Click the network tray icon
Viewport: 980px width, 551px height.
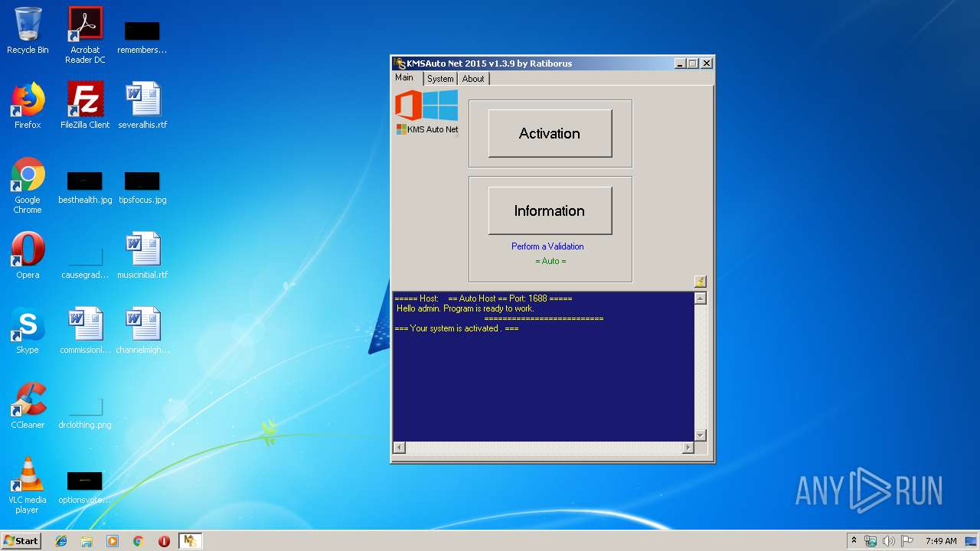(871, 541)
